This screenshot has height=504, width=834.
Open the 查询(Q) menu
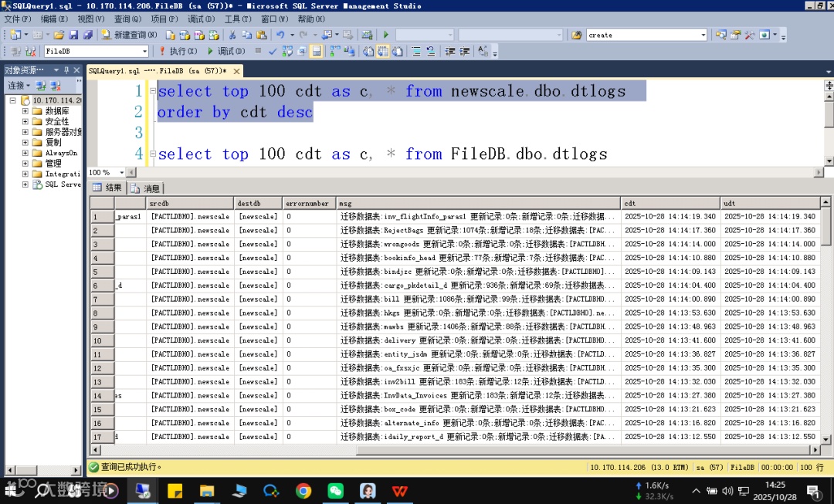(127, 19)
